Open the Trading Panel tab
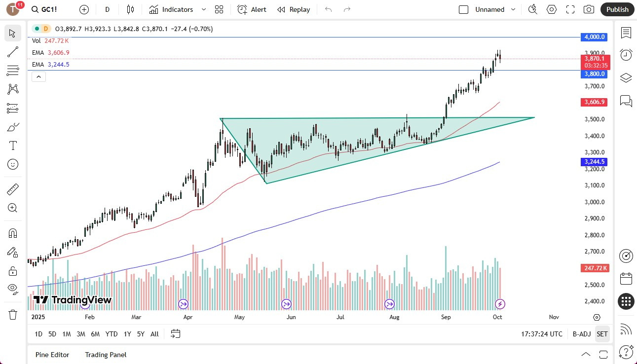This screenshot has width=637, height=364. click(105, 355)
